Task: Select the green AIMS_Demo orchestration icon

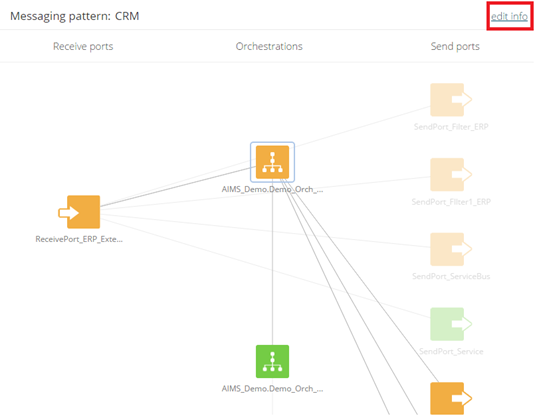Action: click(x=272, y=361)
